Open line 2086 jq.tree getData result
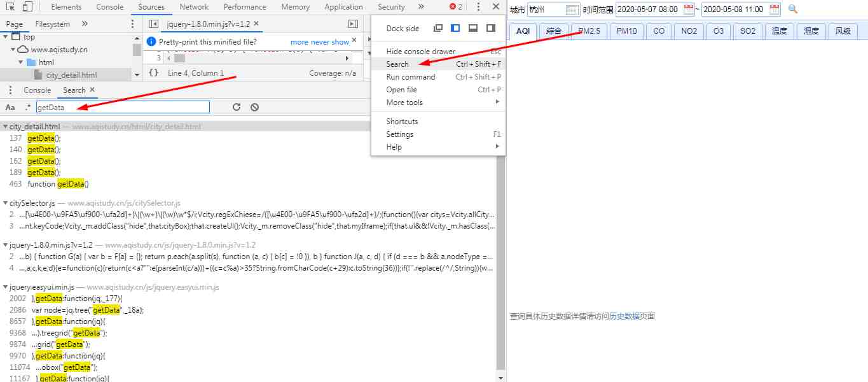 click(88, 310)
